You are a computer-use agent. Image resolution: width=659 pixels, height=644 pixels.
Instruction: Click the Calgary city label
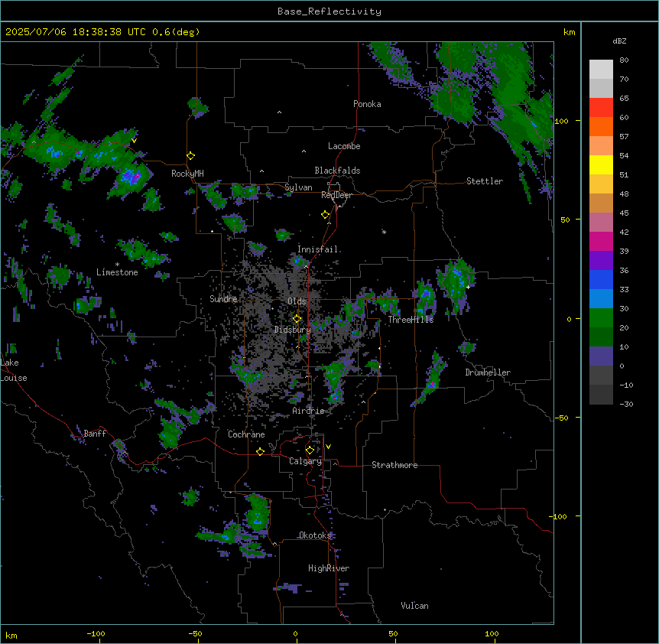[x=305, y=461]
